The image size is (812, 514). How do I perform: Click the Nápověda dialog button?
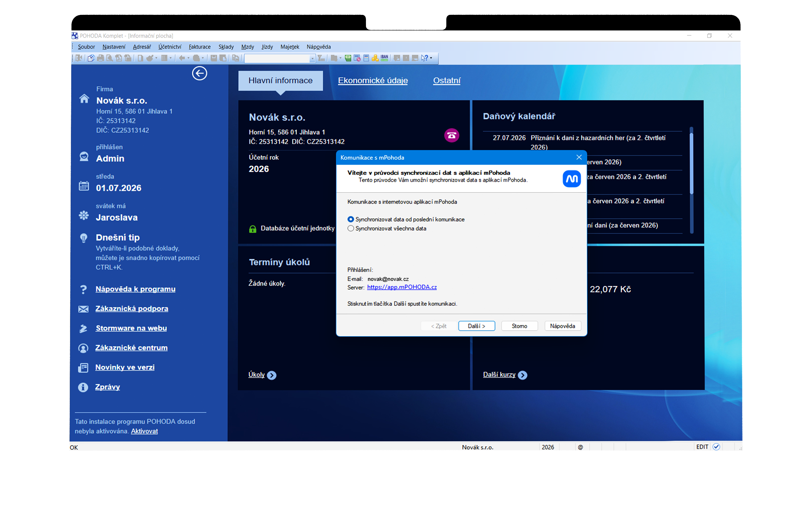click(x=562, y=326)
